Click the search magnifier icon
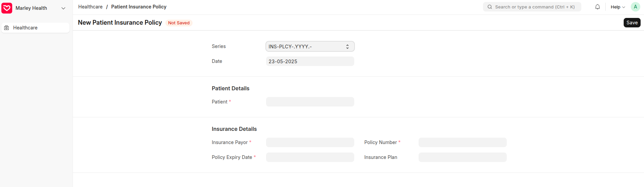The height and width of the screenshot is (187, 644). pyautogui.click(x=490, y=7)
